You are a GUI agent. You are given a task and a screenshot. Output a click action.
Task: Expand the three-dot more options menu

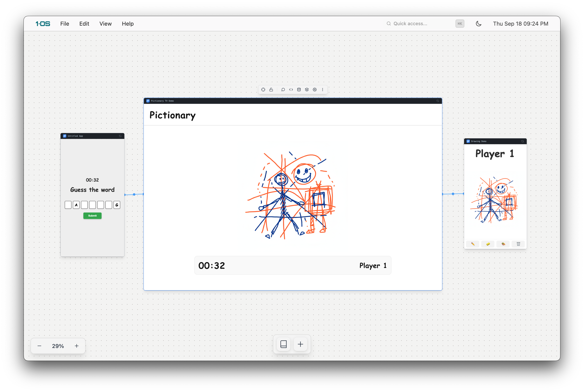tap(322, 90)
